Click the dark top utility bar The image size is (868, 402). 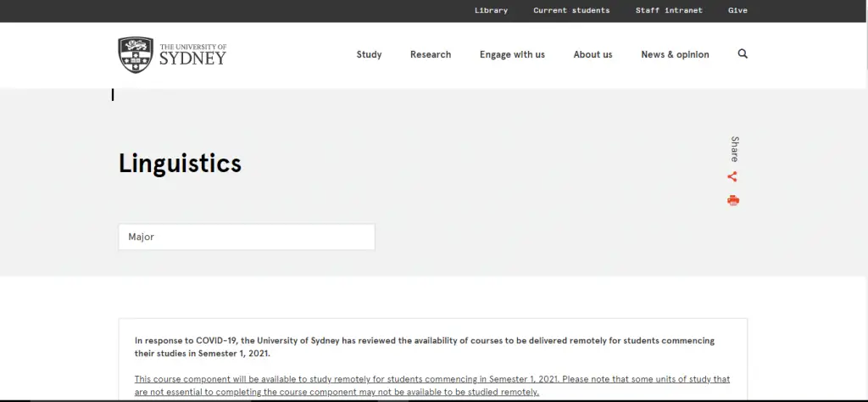[254, 10]
